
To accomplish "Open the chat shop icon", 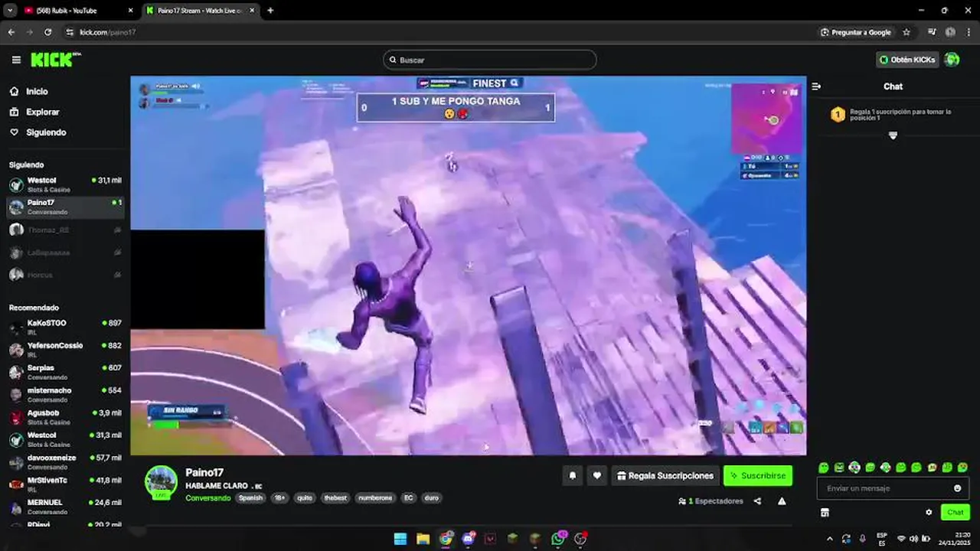I will (825, 512).
